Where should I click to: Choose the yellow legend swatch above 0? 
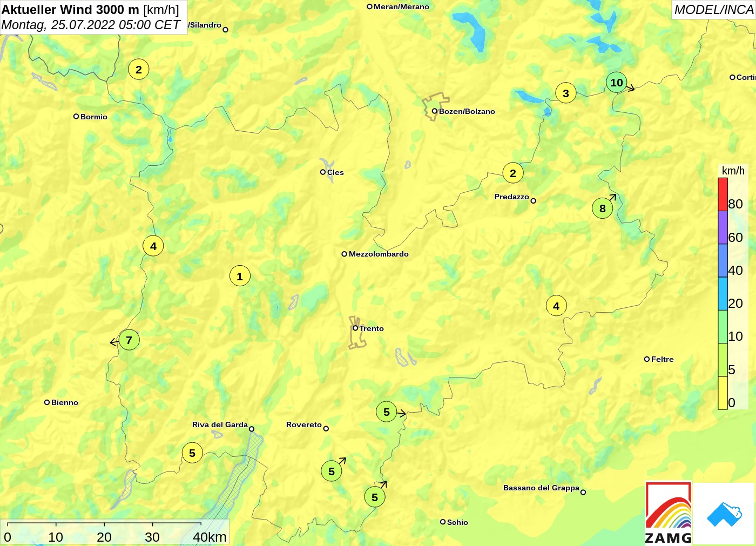(x=723, y=393)
